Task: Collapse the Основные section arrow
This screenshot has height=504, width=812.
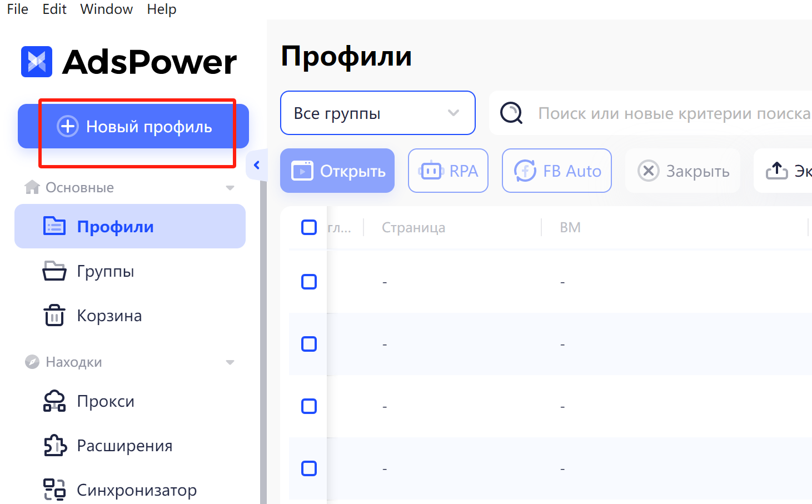Action: click(x=230, y=188)
